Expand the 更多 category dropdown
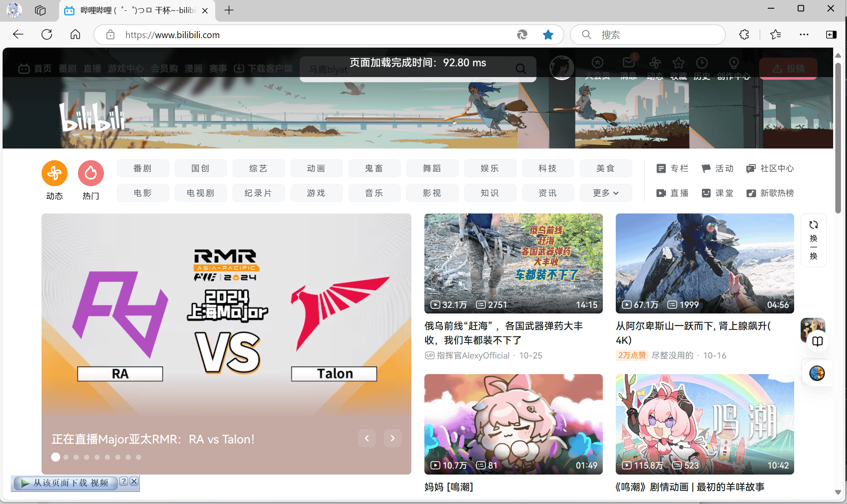 [606, 193]
